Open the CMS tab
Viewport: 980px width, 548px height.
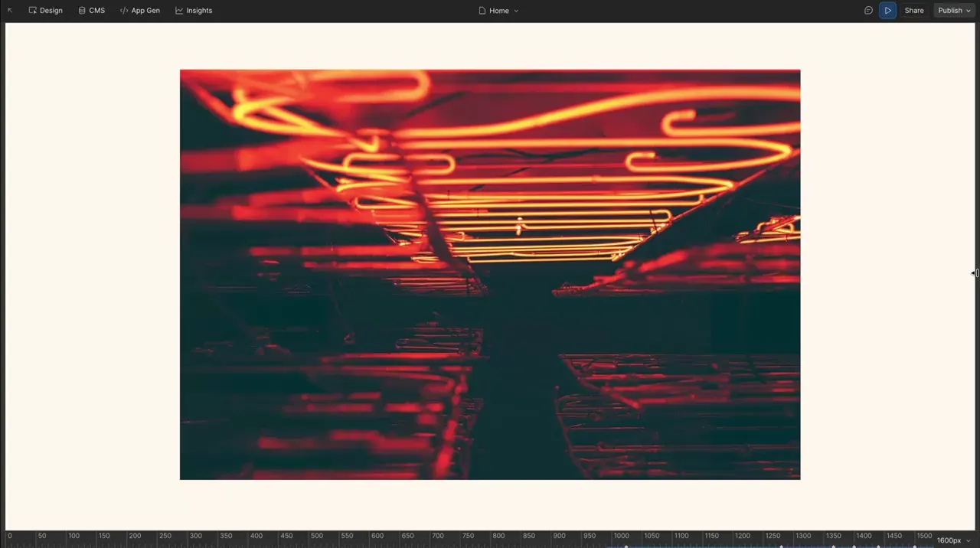pyautogui.click(x=91, y=11)
